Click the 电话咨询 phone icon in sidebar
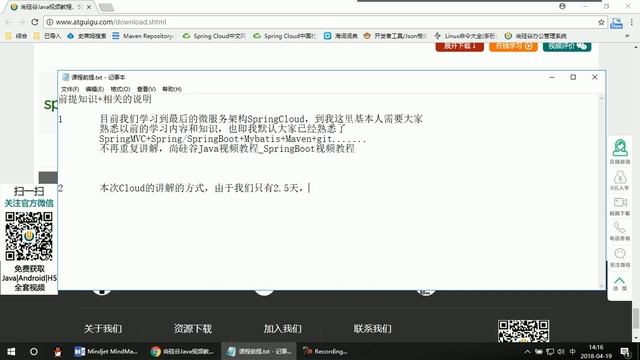The width and height of the screenshot is (640, 360). point(620,231)
